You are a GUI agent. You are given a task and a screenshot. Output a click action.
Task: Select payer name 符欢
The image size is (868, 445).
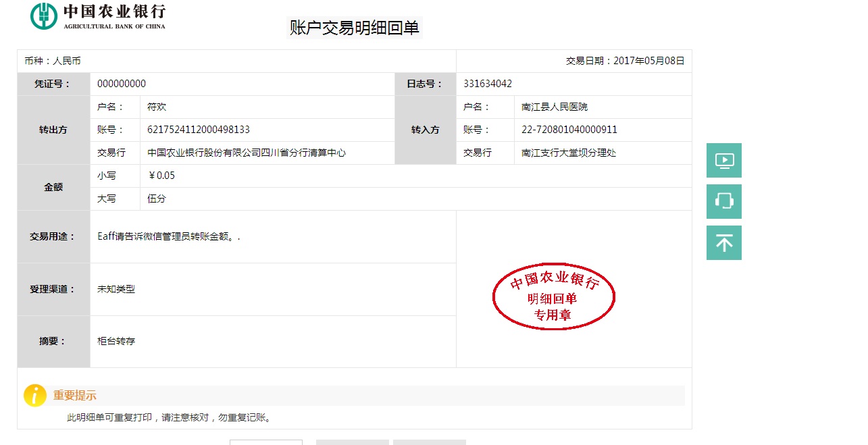(157, 107)
